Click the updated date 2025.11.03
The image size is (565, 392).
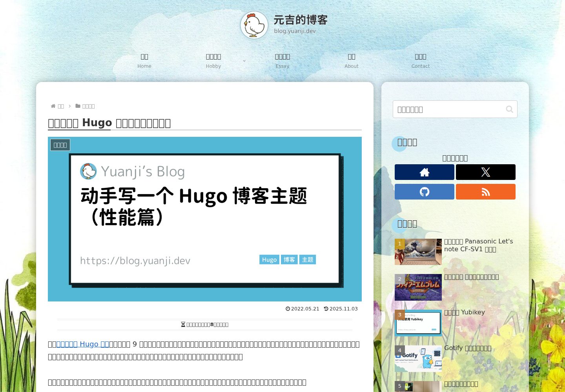(x=341, y=309)
